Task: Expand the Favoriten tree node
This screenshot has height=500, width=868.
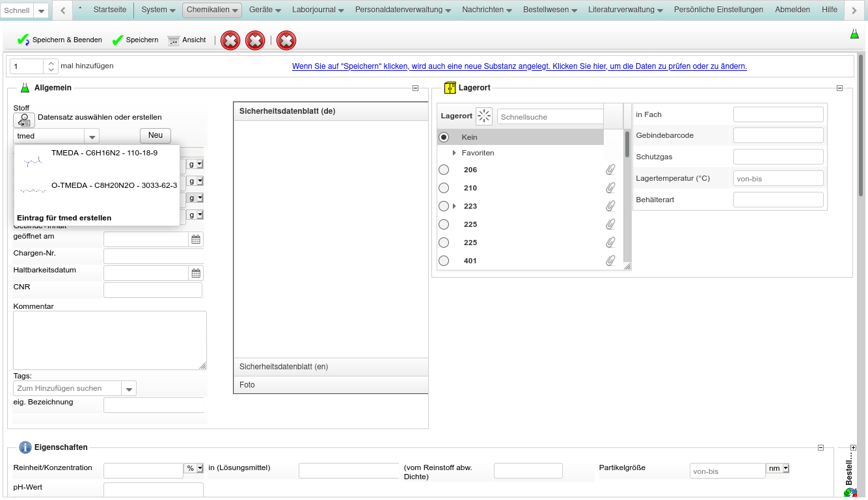Action: 454,153
